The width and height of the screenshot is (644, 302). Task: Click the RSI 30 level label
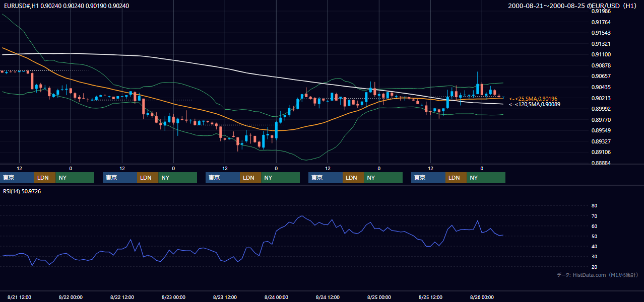click(x=594, y=256)
